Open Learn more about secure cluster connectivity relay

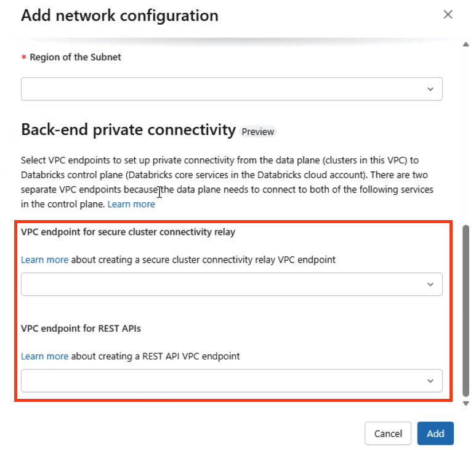pos(44,260)
